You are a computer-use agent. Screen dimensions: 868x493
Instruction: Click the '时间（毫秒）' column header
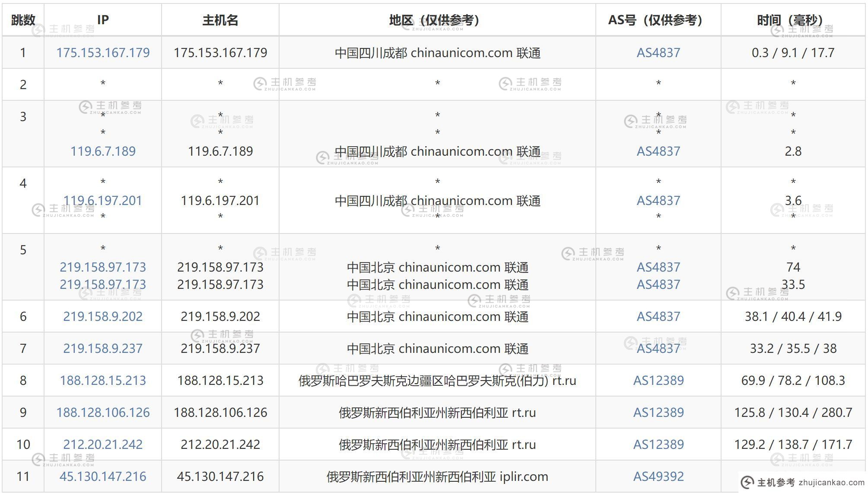point(793,20)
